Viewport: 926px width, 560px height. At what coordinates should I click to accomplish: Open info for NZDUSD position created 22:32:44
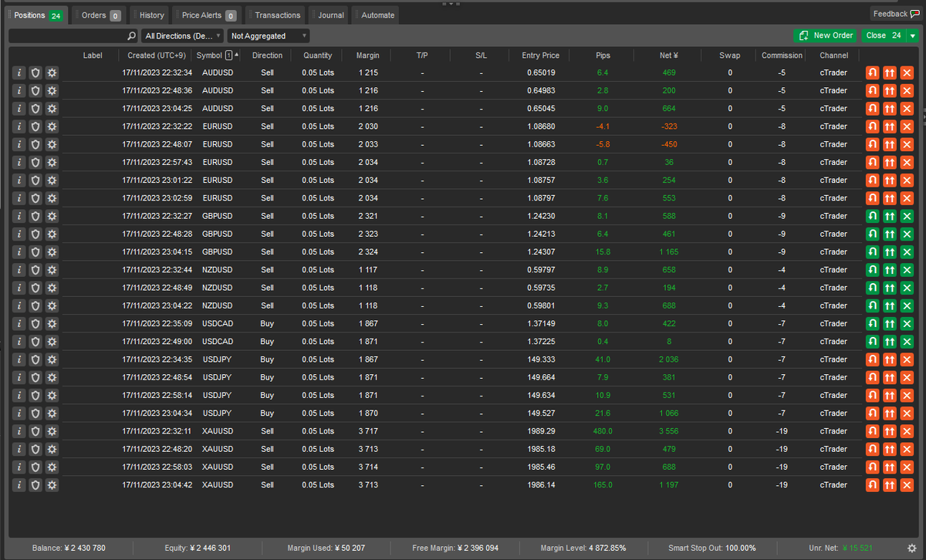click(19, 270)
